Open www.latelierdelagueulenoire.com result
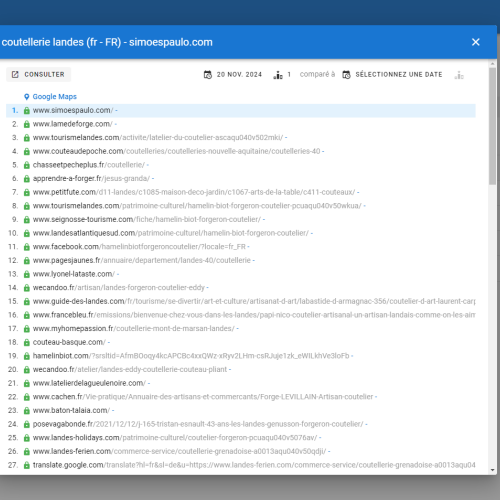 pos(89,384)
